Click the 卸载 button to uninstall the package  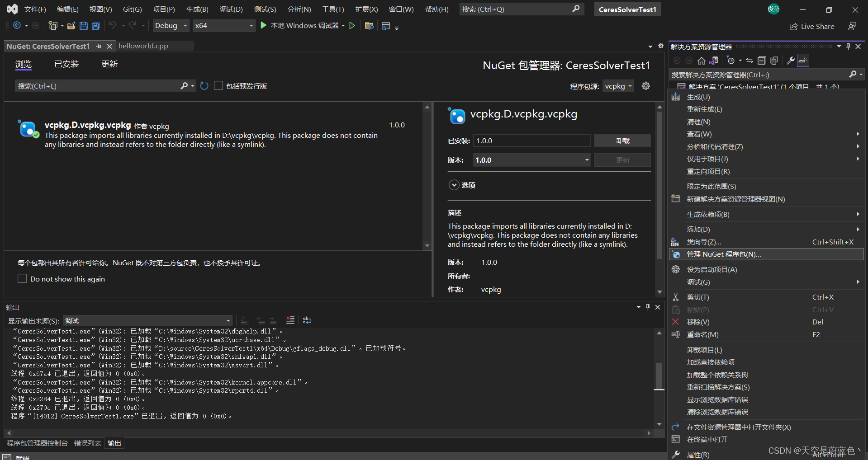[x=622, y=141]
